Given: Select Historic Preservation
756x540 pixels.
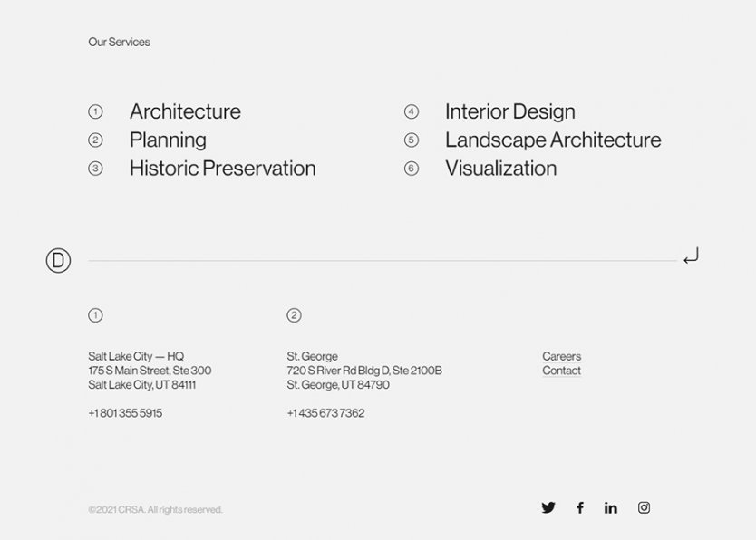Looking at the screenshot, I should pos(222,169).
